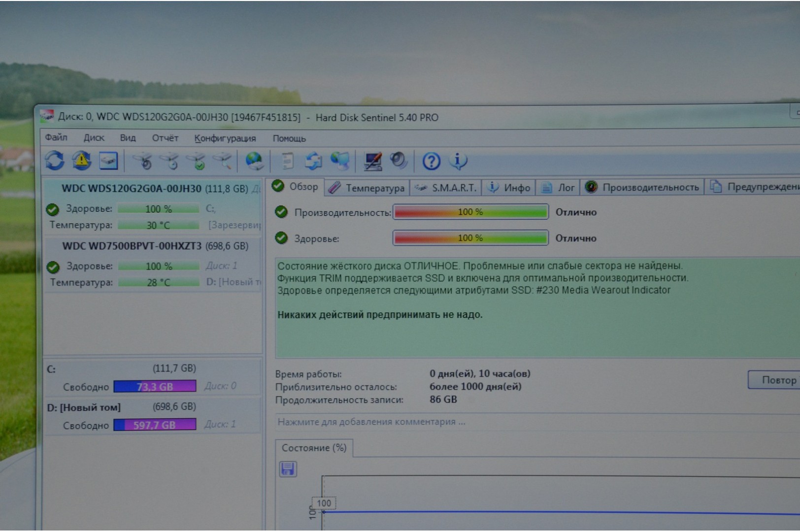The height and width of the screenshot is (532, 800).
Task: Click the speaker sound toolbar icon
Action: pos(398,161)
